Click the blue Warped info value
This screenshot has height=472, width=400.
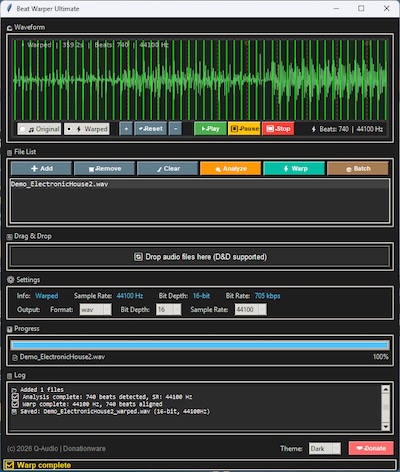coord(47,296)
